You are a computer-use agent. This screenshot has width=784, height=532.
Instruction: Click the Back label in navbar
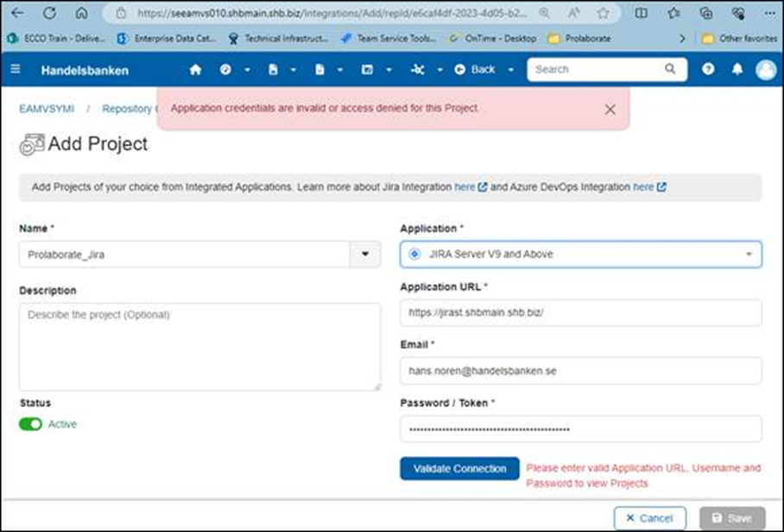(483, 69)
